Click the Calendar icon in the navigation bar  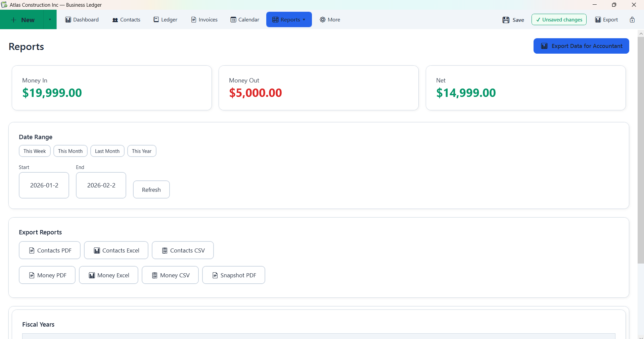(x=234, y=20)
